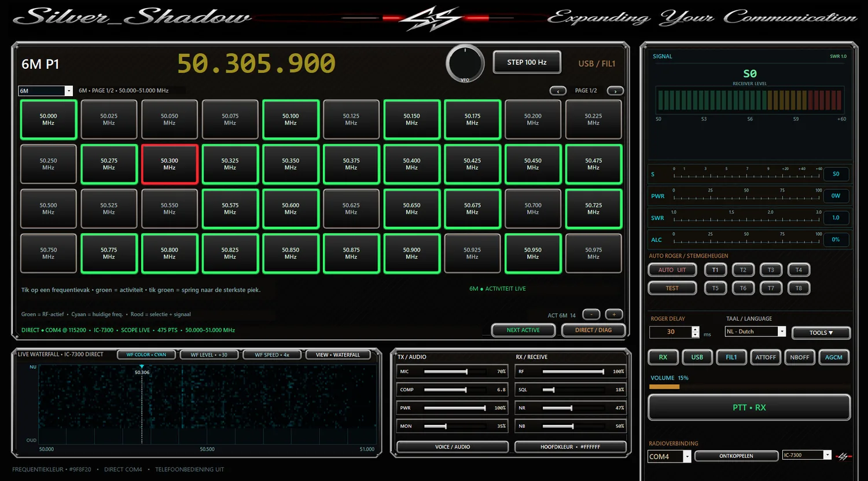Click the ACT 6M minus button
This screenshot has height=481, width=868.
coord(591,314)
